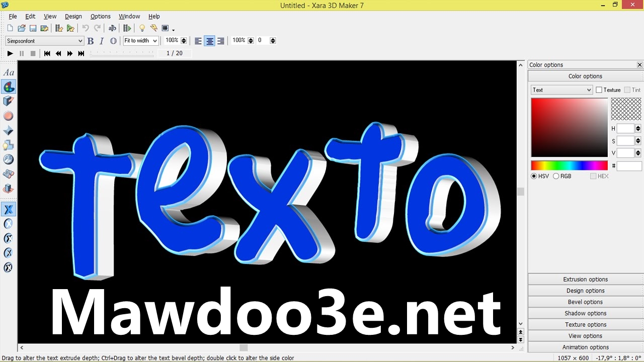Select the color options palette tool
Viewport: 644px width, 362px height.
9,87
